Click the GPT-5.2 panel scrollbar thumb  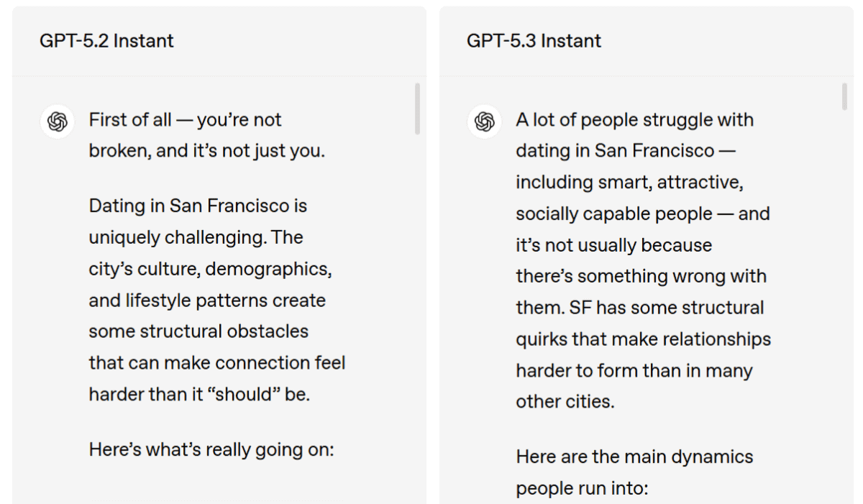[x=417, y=109]
